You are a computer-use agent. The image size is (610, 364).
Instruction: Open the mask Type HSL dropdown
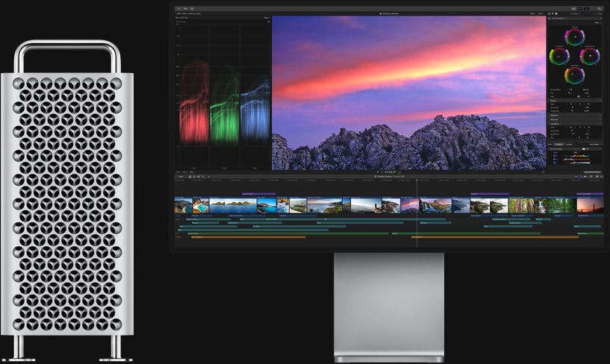click(x=576, y=152)
